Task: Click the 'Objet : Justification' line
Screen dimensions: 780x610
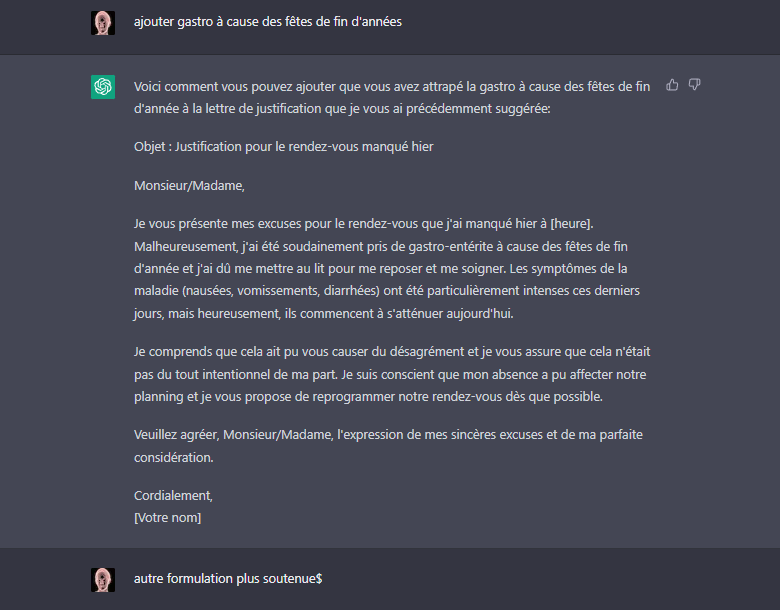Action: 284,147
